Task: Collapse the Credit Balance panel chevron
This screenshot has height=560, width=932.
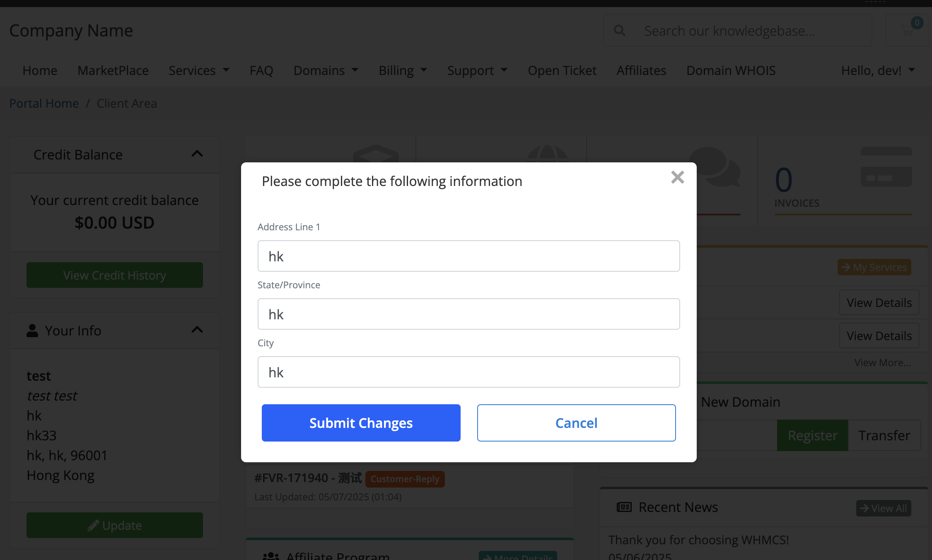Action: [x=197, y=154]
